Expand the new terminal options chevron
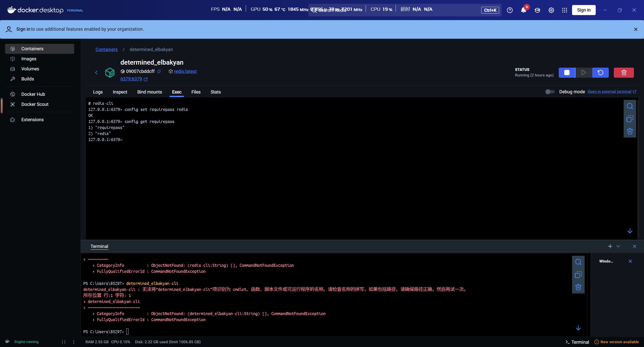The height and width of the screenshot is (347, 644). pyautogui.click(x=618, y=246)
